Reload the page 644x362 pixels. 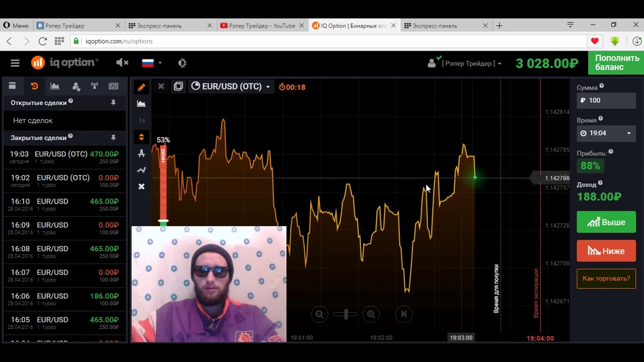click(x=43, y=41)
